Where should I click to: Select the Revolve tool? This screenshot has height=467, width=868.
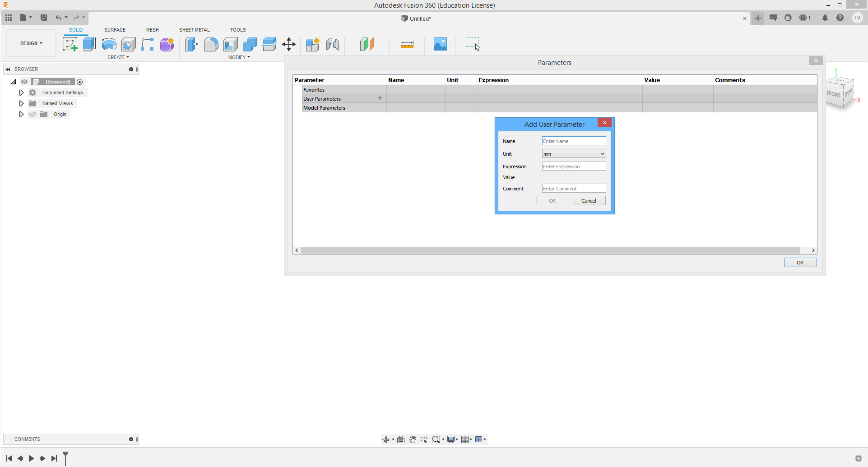[x=109, y=44]
